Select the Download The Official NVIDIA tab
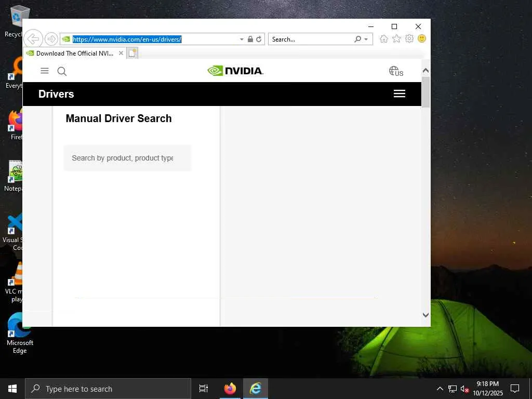 pyautogui.click(x=75, y=54)
